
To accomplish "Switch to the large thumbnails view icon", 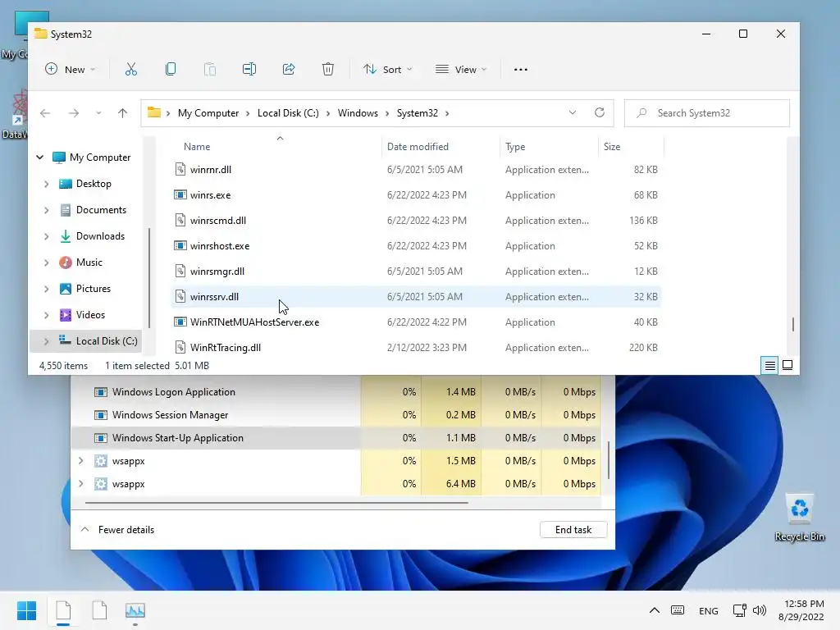I will pyautogui.click(x=787, y=365).
